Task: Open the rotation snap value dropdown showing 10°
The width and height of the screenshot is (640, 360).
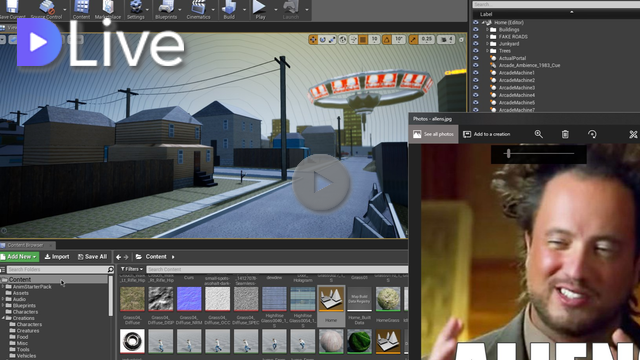Action: (398, 40)
